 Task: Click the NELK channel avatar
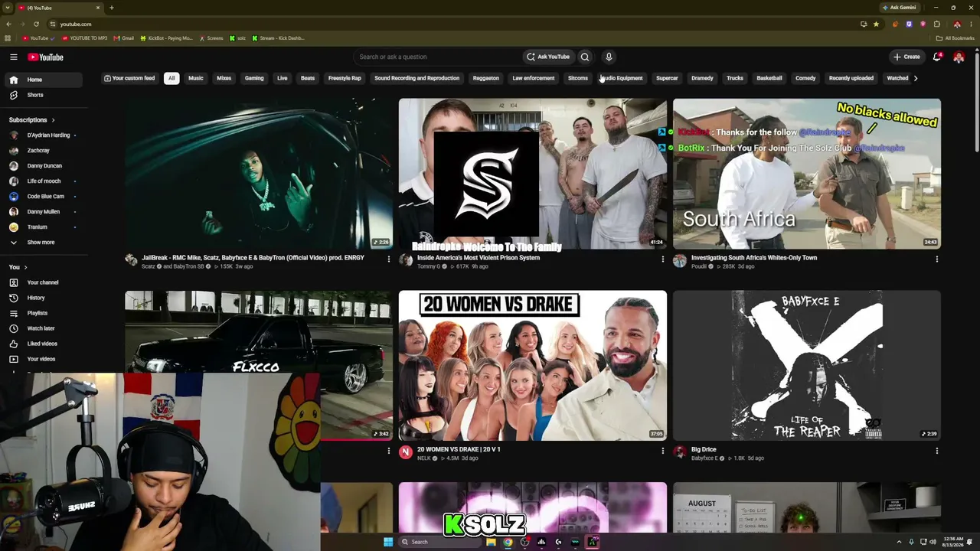coord(406,452)
